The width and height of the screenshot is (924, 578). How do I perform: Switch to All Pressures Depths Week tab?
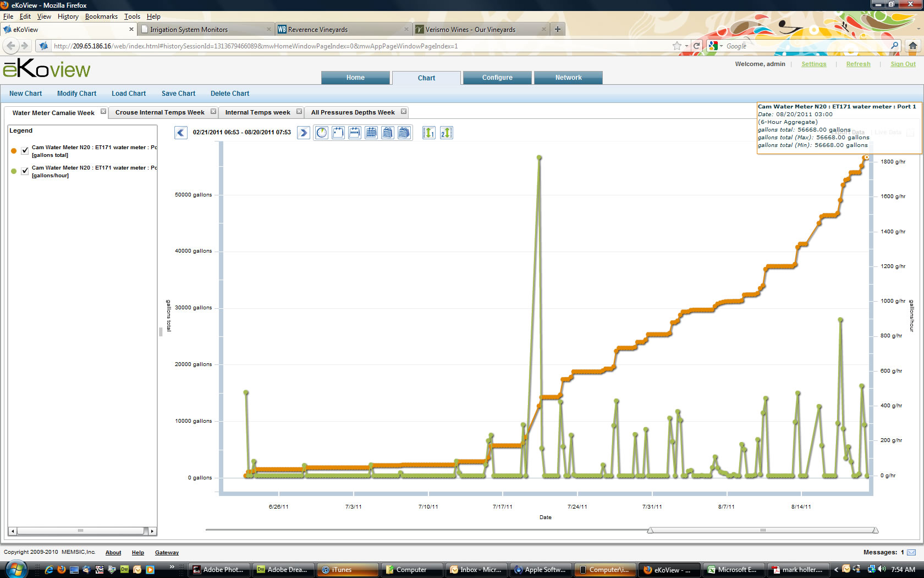click(353, 112)
